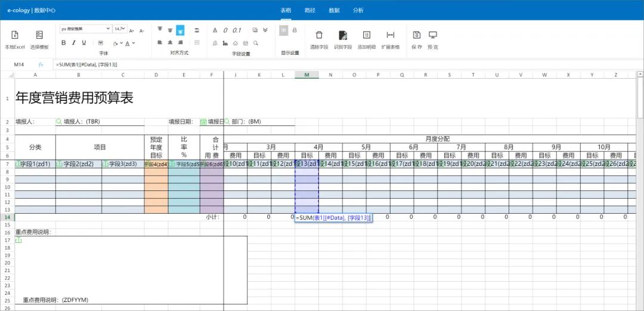Switch to the 表格 tab
This screenshot has width=644, height=311.
[x=286, y=10]
